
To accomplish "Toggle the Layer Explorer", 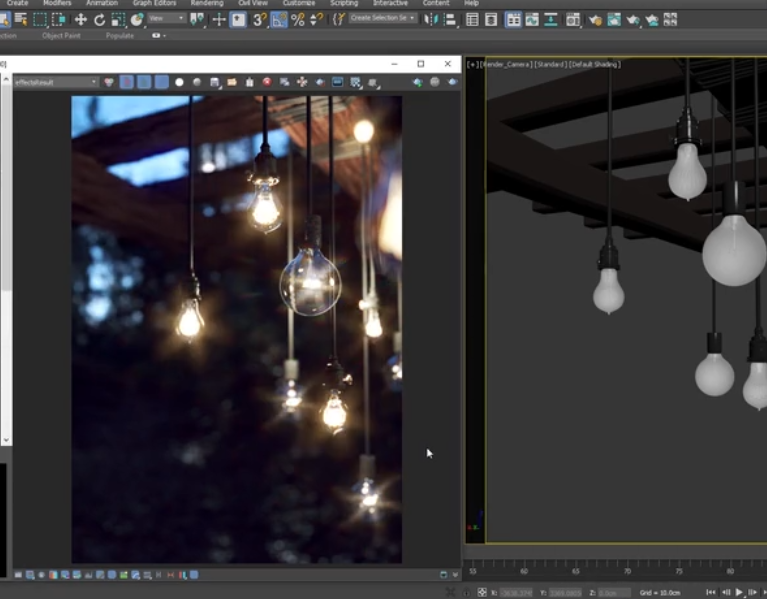I will coord(491,20).
